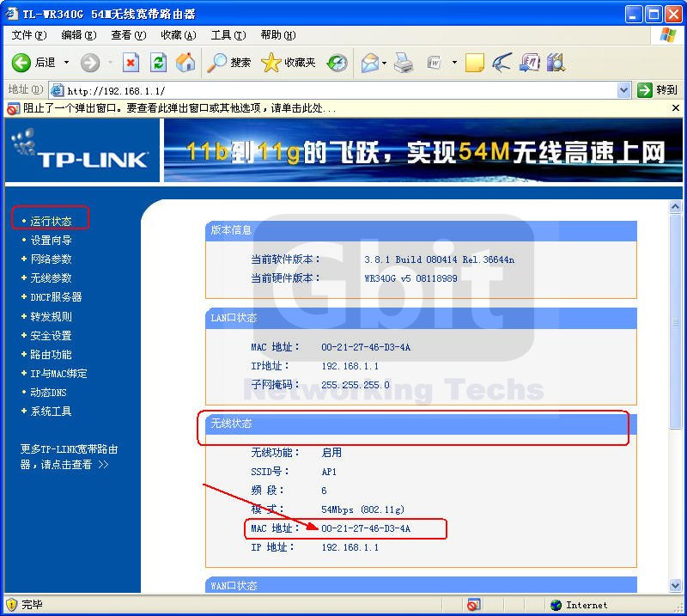Click the LAN MAC address 00-21-27-46-D3-4A

[366, 347]
